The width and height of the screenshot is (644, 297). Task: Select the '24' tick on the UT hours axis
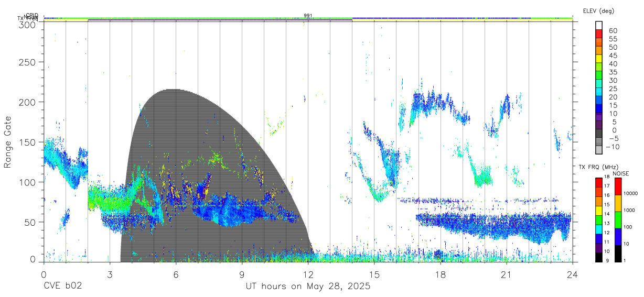pyautogui.click(x=572, y=274)
